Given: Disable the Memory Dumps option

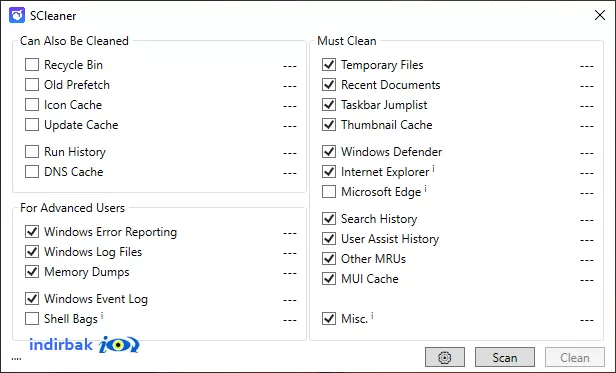Looking at the screenshot, I should [32, 272].
